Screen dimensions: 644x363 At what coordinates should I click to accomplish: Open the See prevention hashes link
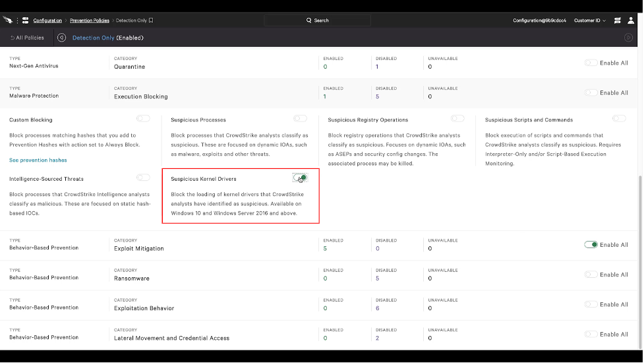(x=38, y=160)
